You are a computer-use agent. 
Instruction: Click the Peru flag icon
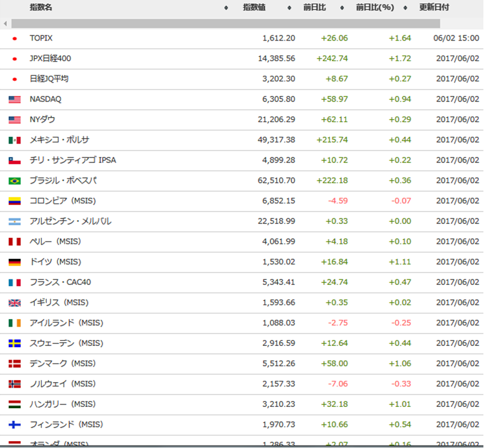point(14,241)
